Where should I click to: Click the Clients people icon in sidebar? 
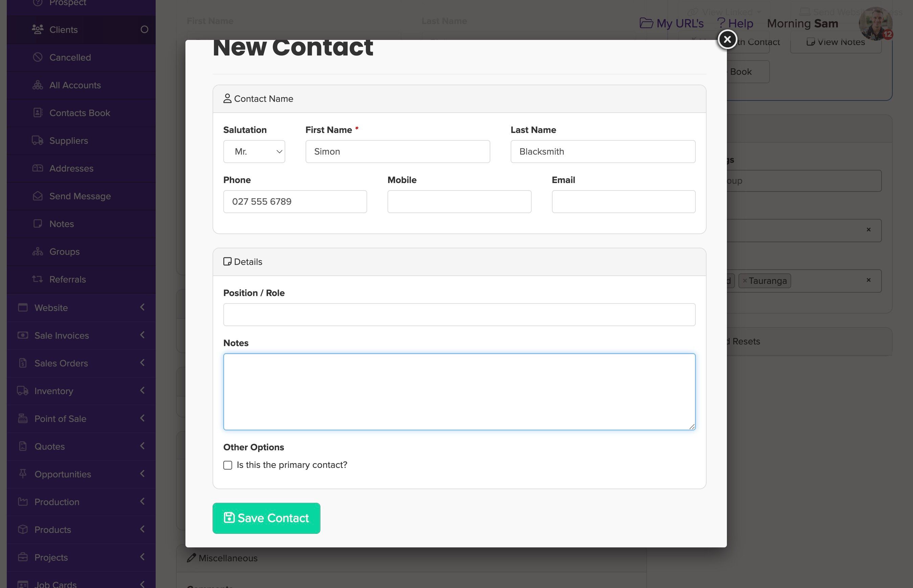(x=38, y=29)
